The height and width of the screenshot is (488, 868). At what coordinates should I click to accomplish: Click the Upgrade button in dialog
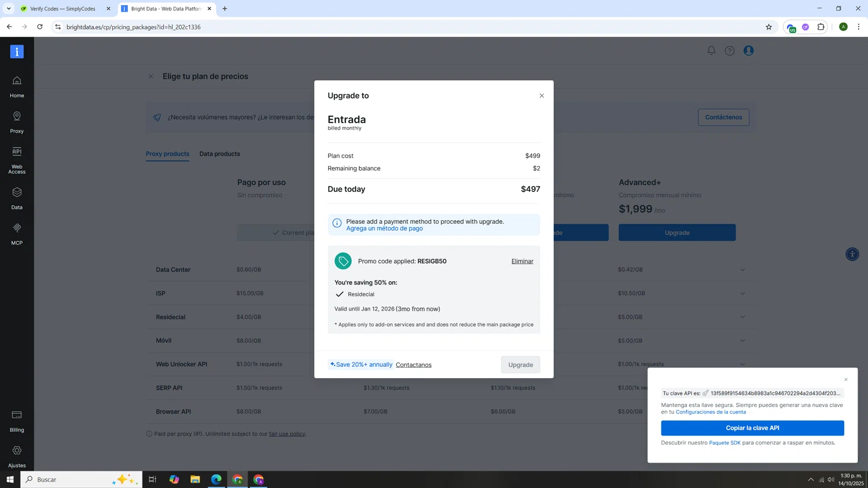(520, 365)
